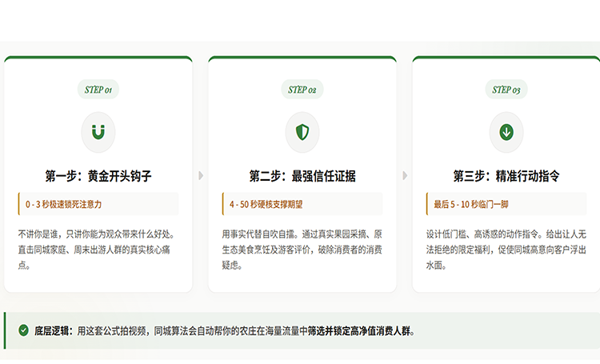
Task: Click the arrow between step one and two
Action: 201,176
